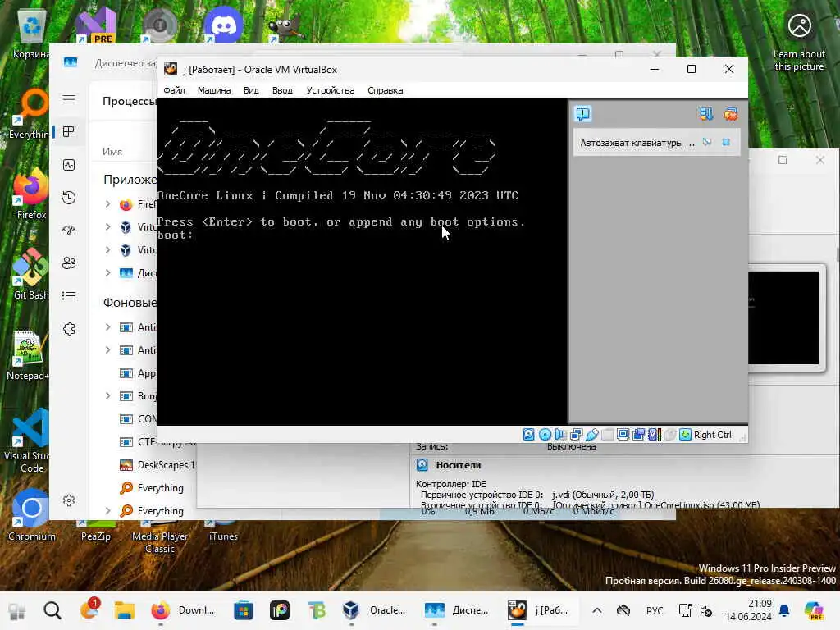This screenshot has height=630, width=840.
Task: Expand the Диспетчер process row in Task Manager
Action: pos(107,272)
